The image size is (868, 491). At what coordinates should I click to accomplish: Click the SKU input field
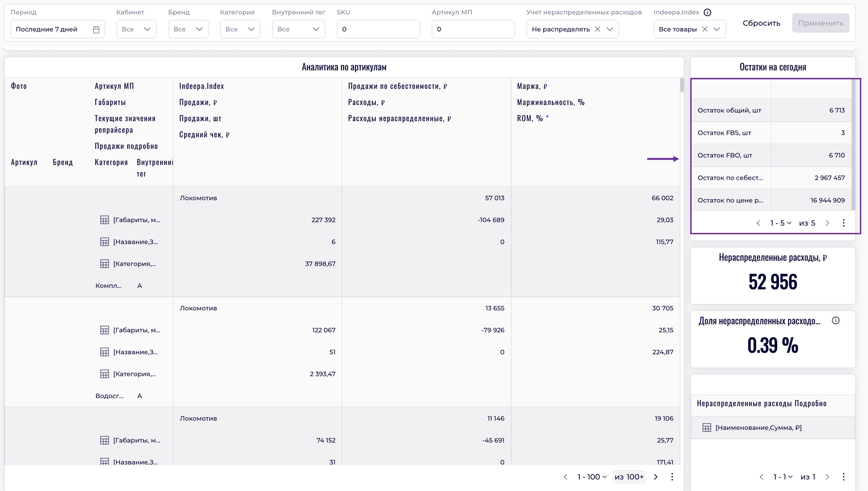coord(378,29)
